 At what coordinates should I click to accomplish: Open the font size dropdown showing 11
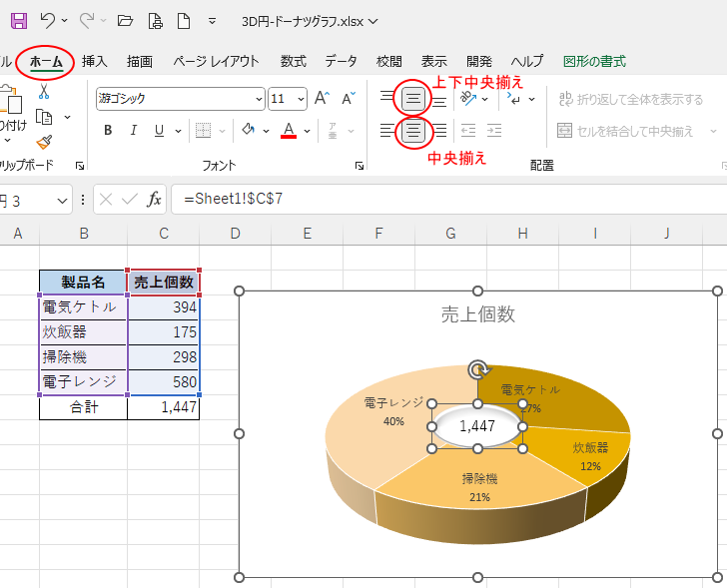click(301, 99)
